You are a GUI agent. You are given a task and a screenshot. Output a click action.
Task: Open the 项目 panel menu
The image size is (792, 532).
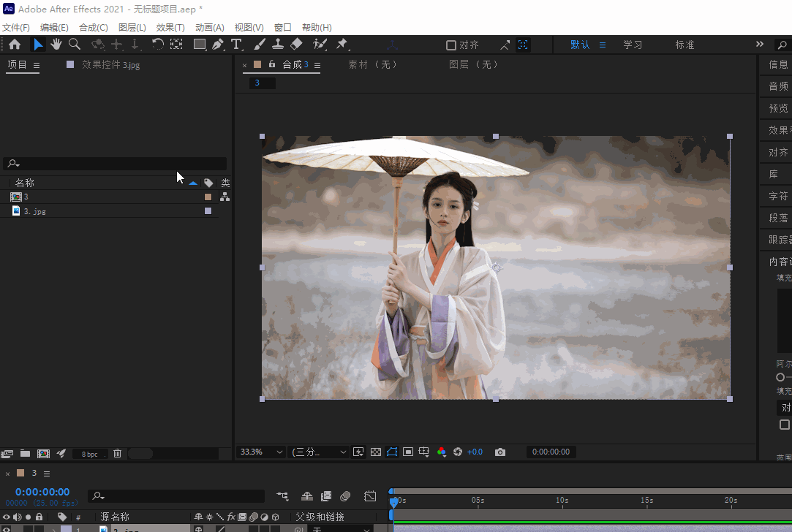click(37, 65)
